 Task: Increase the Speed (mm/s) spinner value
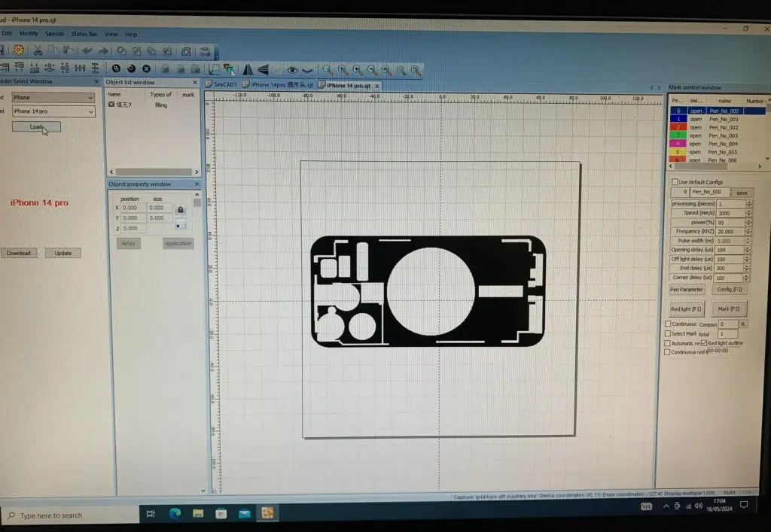tap(748, 211)
